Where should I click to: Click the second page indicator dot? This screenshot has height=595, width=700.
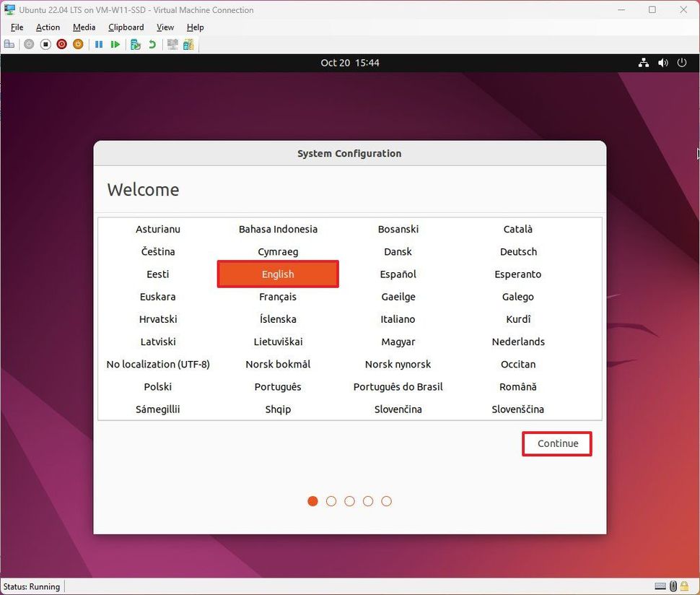331,500
